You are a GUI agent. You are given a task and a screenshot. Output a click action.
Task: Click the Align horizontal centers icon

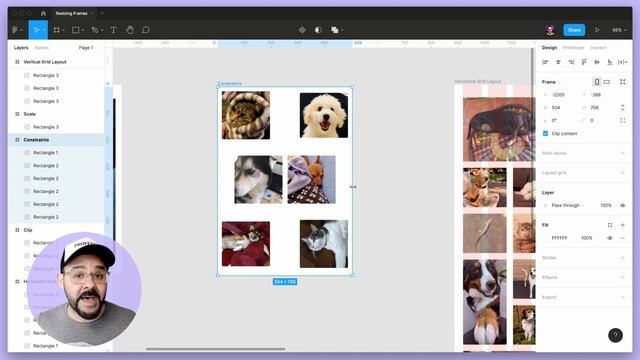click(558, 62)
